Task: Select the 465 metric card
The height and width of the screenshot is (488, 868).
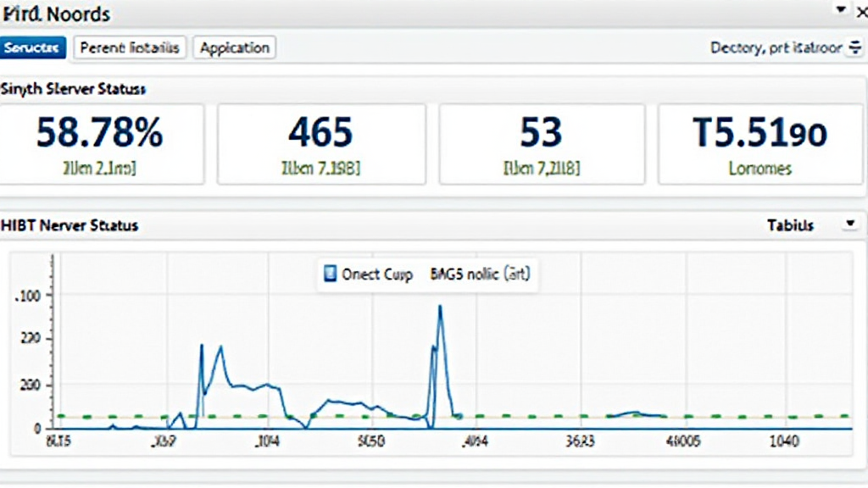Action: coord(320,144)
